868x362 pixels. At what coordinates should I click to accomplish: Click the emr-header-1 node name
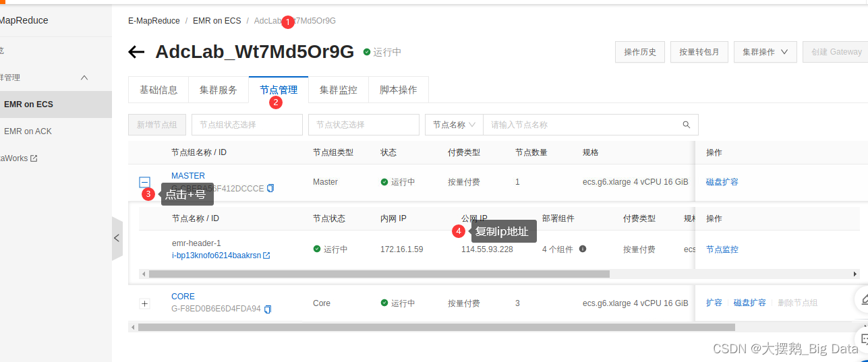196,243
